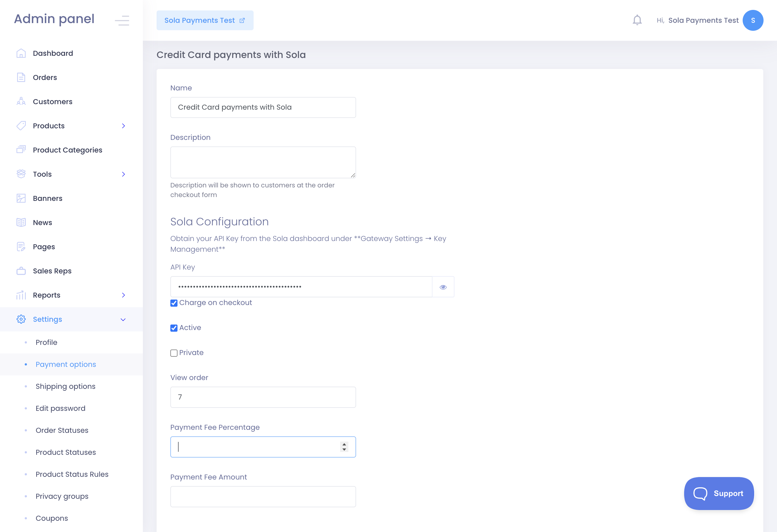Viewport: 777px width, 532px height.
Task: Click the Orders document icon
Action: point(21,77)
